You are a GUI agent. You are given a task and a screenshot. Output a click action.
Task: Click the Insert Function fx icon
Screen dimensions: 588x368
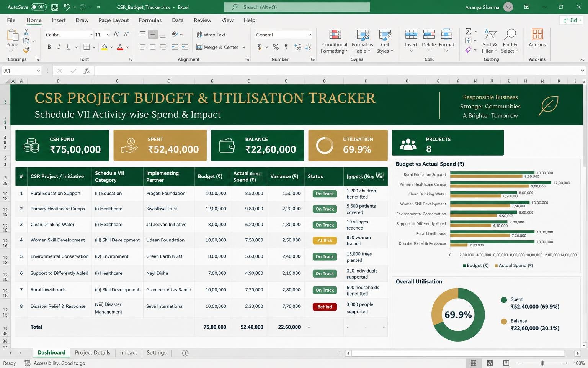click(x=87, y=71)
